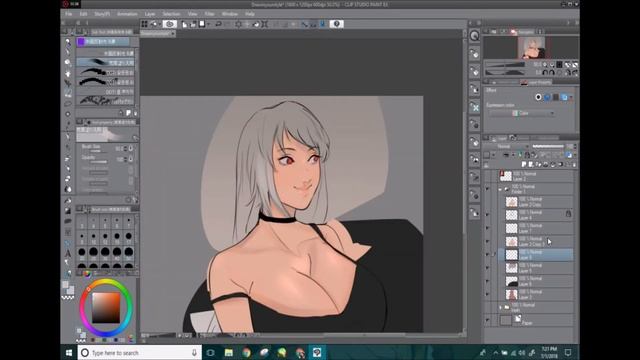
Task: Click the Fill bucket icon in command bar
Action: tap(256, 24)
